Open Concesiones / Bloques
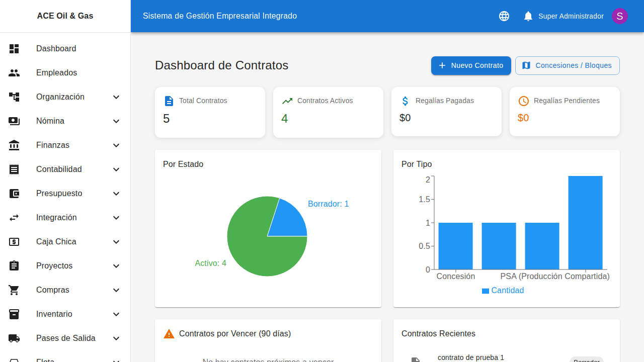The image size is (644, 362). [567, 65]
